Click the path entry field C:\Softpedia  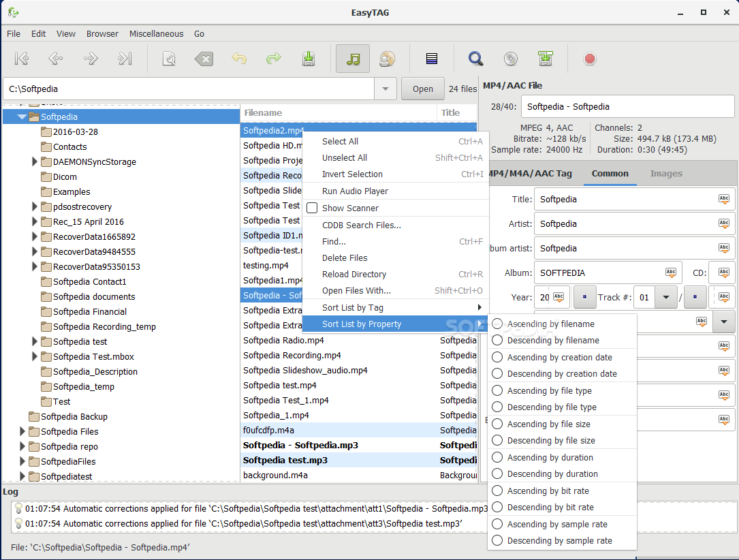tap(189, 89)
